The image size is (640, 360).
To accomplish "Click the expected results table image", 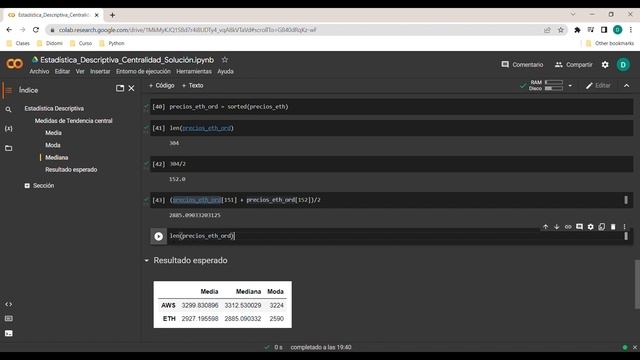I will click(x=222, y=304).
